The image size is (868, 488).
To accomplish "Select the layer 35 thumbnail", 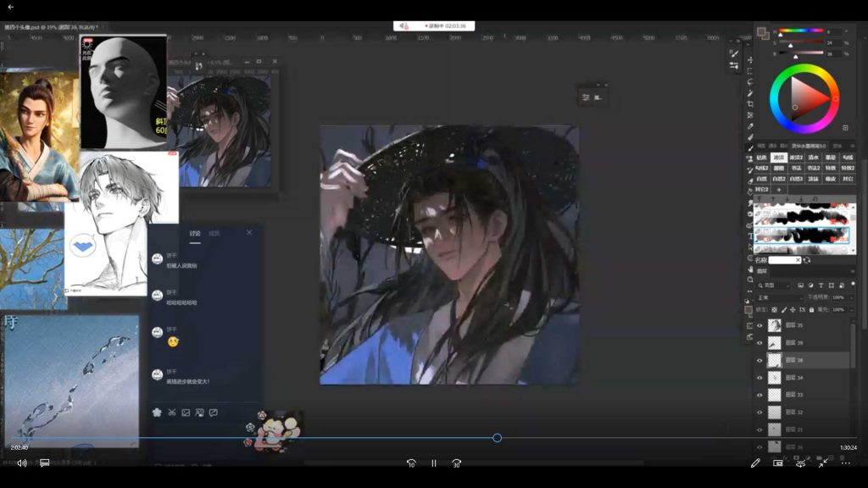I will coord(775,326).
